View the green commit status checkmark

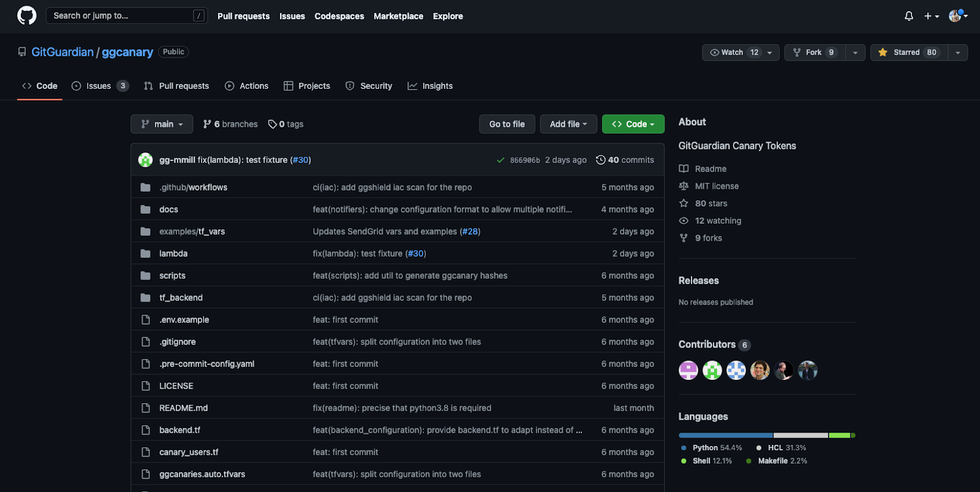point(501,161)
